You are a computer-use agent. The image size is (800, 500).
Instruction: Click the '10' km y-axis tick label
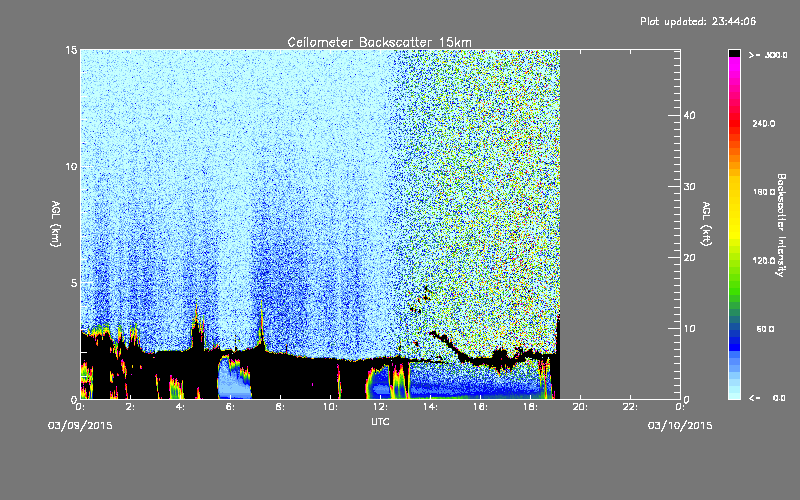(71, 167)
